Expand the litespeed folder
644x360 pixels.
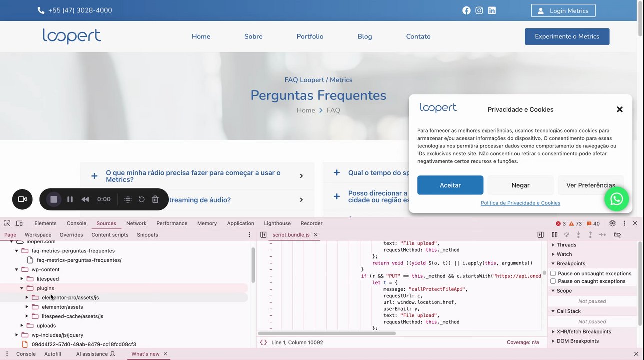22,279
